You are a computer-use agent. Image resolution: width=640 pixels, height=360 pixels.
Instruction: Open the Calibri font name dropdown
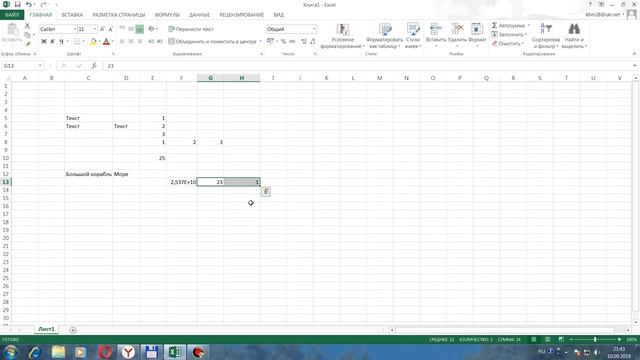(75, 29)
